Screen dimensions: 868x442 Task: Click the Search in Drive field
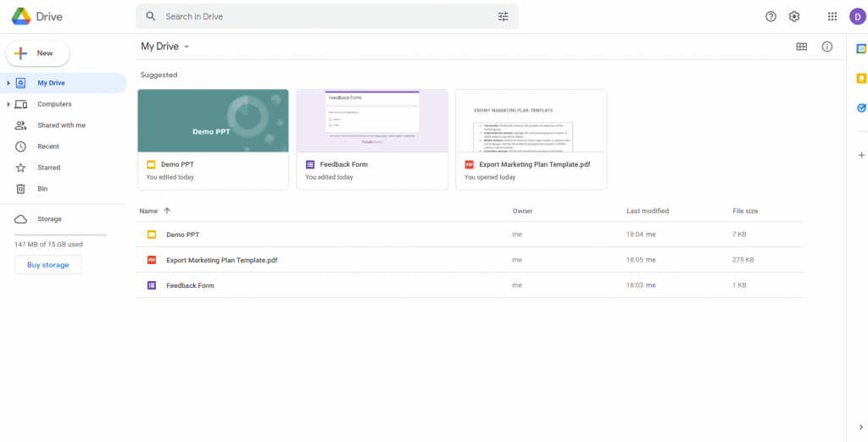coord(322,16)
